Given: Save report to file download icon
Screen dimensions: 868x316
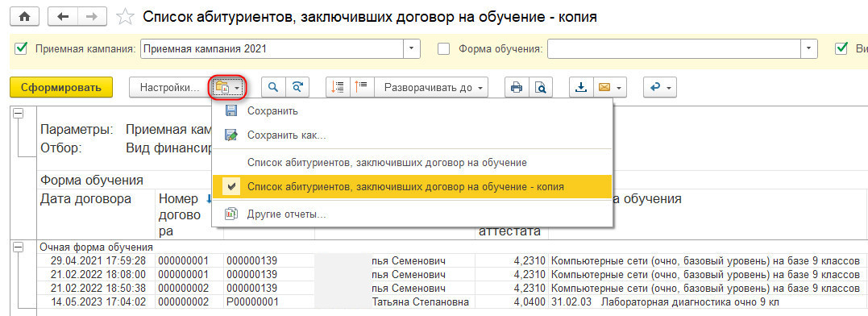Looking at the screenshot, I should (581, 87).
